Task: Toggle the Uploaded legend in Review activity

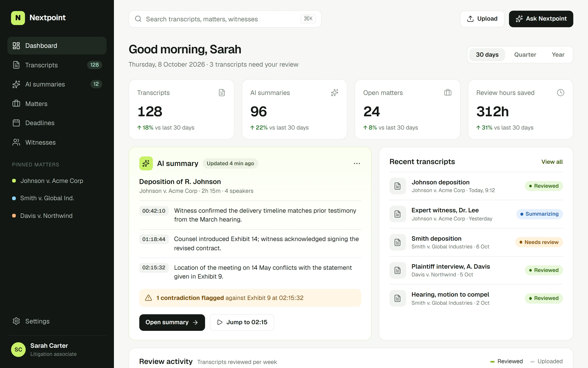Action: [x=546, y=361]
